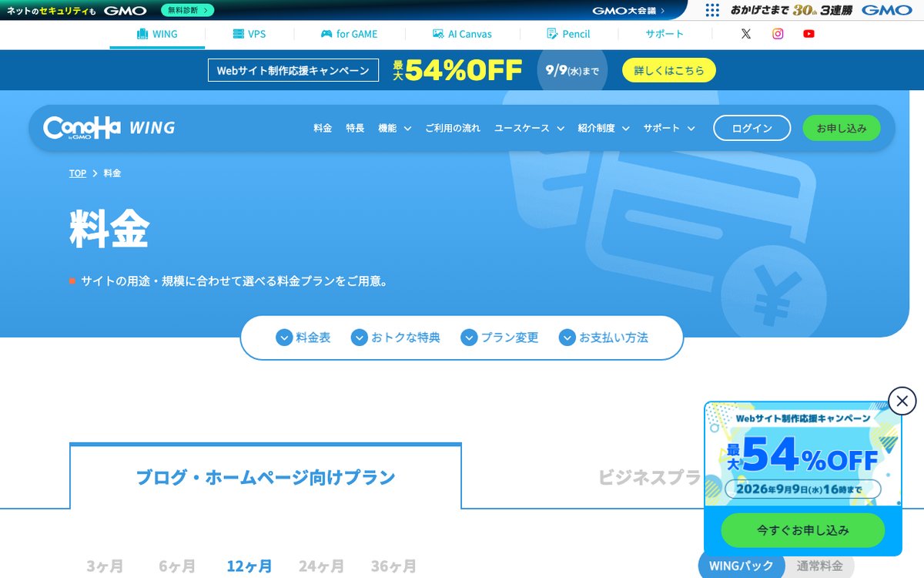Click the おかげさまで30th 3連勝 GMO banner
The width and height of the screenshot is (924, 578).
(821, 10)
